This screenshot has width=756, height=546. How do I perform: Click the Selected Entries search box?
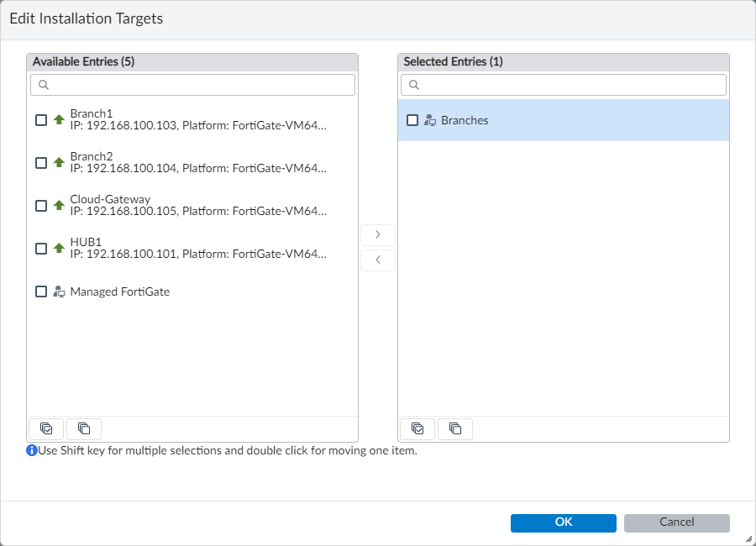[570, 85]
